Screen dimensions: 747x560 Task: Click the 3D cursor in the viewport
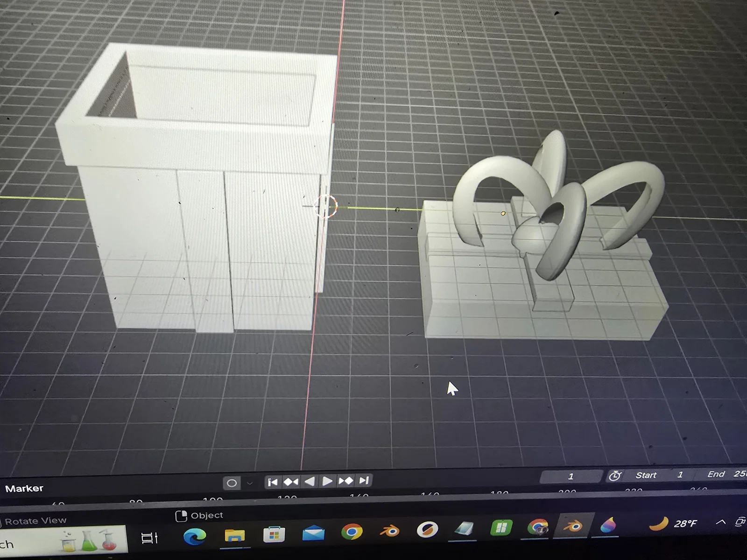325,206
